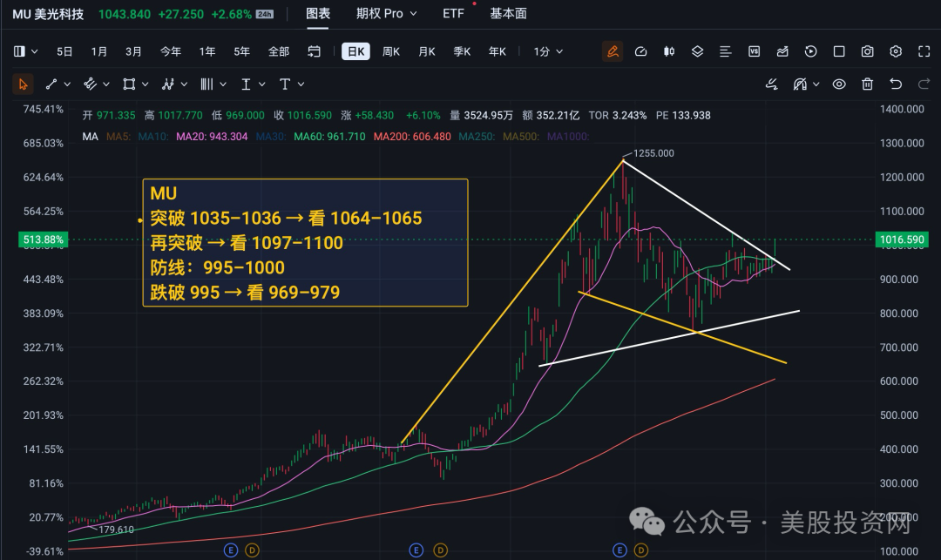Click the camera screenshot icon
This screenshot has height=560, width=941.
[867, 51]
